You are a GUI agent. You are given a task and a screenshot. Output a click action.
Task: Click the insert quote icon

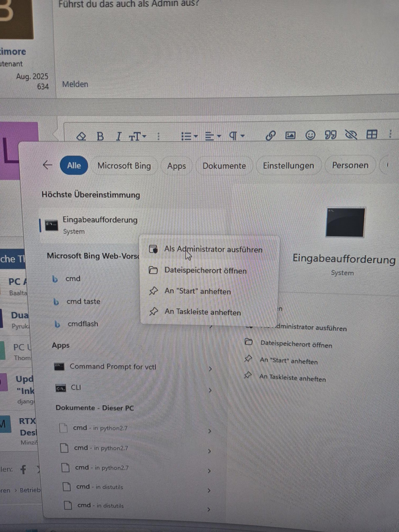coord(330,135)
